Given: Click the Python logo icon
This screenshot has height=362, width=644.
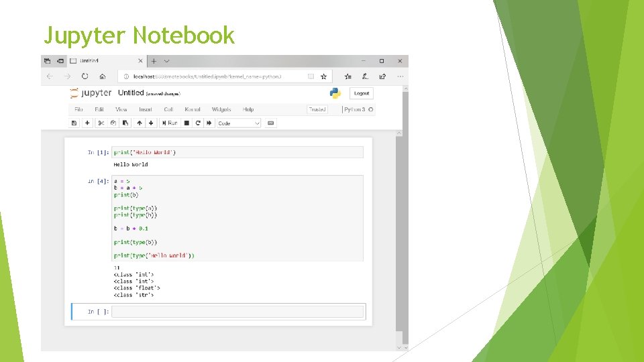Looking at the screenshot, I should [335, 93].
